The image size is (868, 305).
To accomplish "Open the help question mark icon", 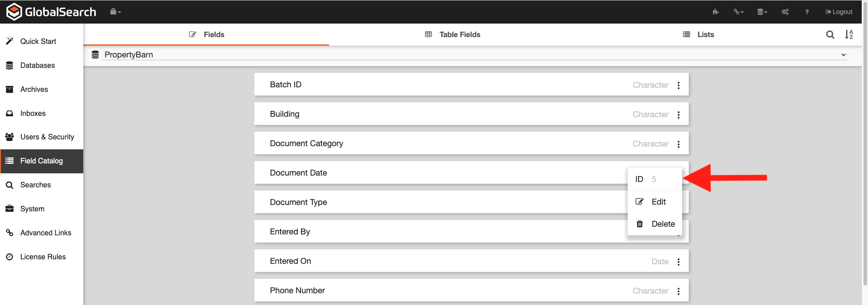I will 807,12.
